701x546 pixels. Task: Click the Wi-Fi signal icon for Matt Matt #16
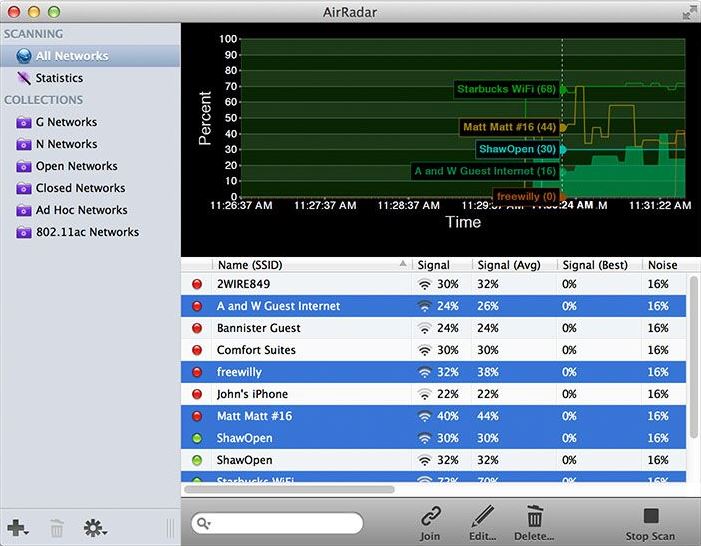coord(424,416)
